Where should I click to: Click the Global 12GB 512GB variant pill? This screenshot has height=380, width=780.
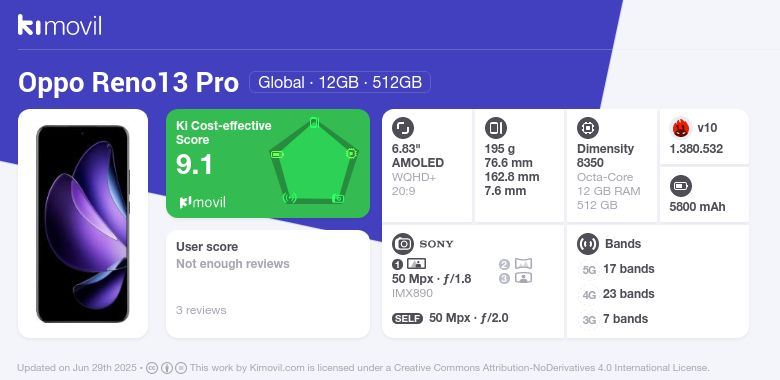tap(340, 82)
